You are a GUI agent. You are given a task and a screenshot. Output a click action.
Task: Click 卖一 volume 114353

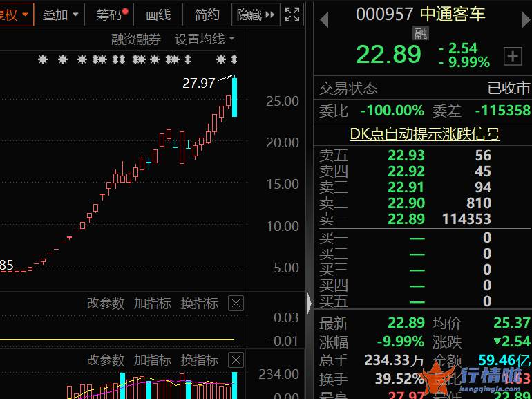466,219
